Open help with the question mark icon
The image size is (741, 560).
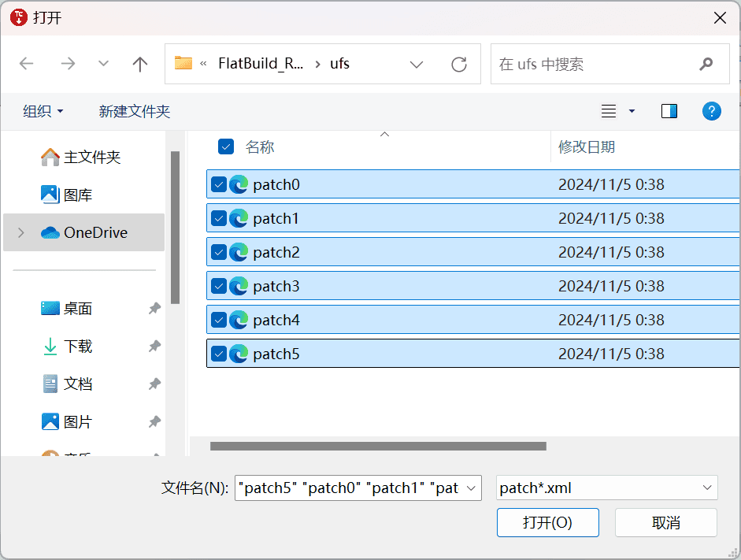pos(711,112)
